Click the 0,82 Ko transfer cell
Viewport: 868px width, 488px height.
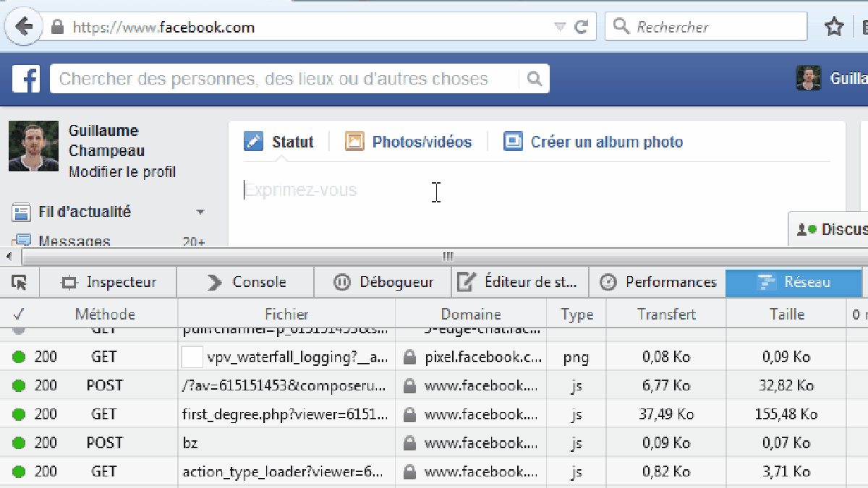pos(666,471)
